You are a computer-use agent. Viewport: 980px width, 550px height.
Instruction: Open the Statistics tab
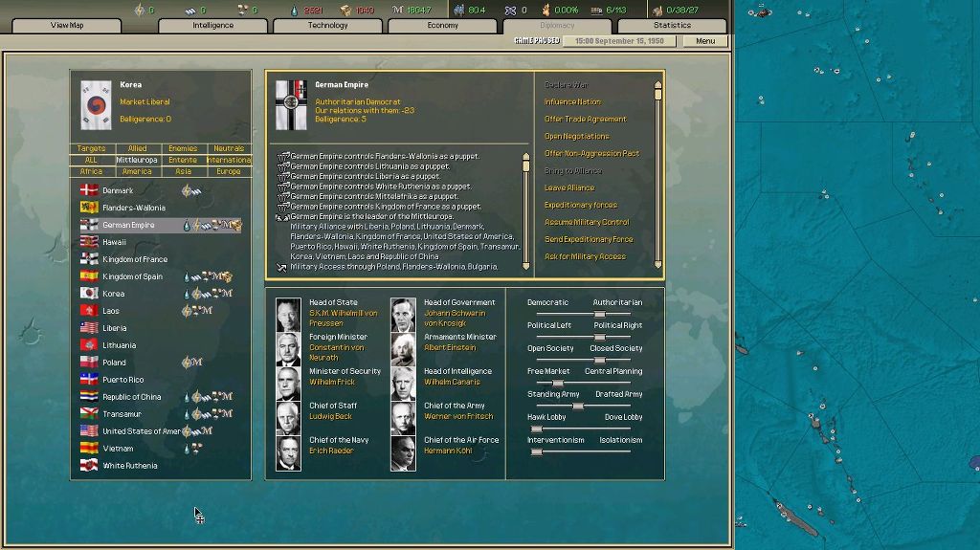click(673, 26)
